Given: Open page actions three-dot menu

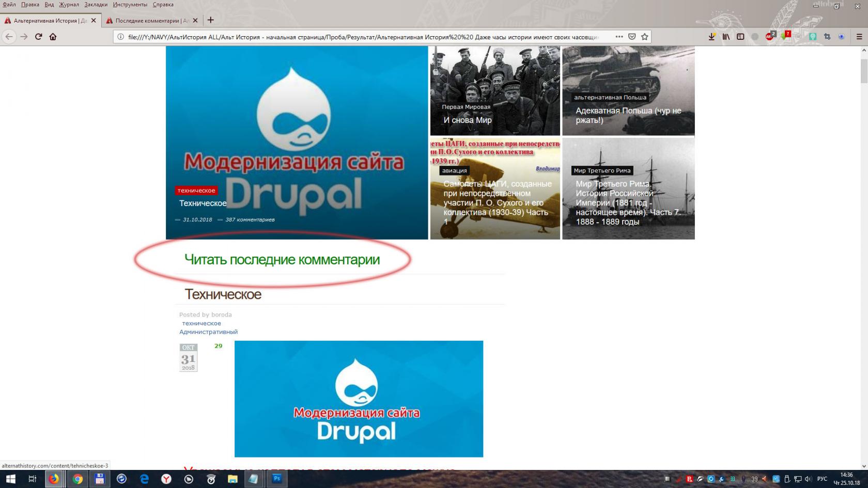Looking at the screenshot, I should [x=619, y=37].
